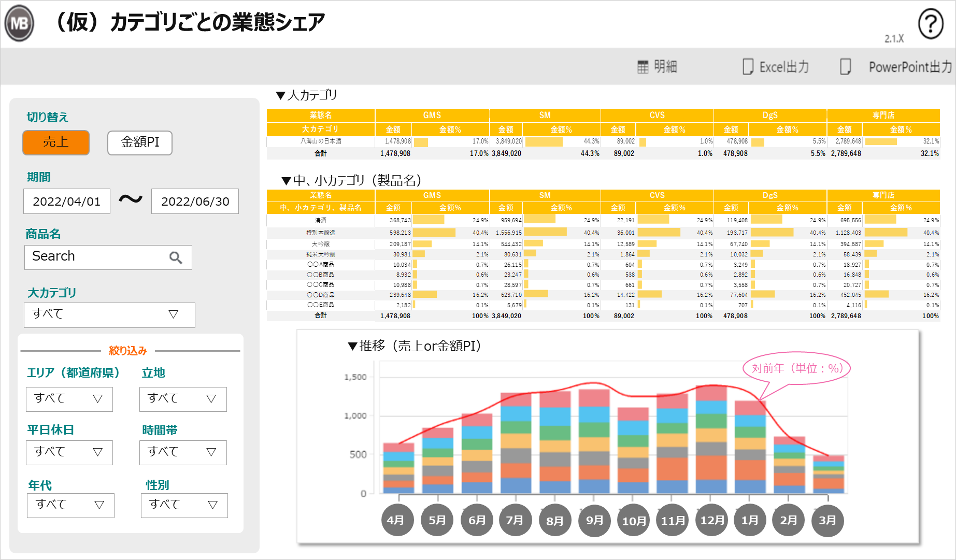Select the 12月 month circle marker
The width and height of the screenshot is (956, 560).
coord(712,520)
